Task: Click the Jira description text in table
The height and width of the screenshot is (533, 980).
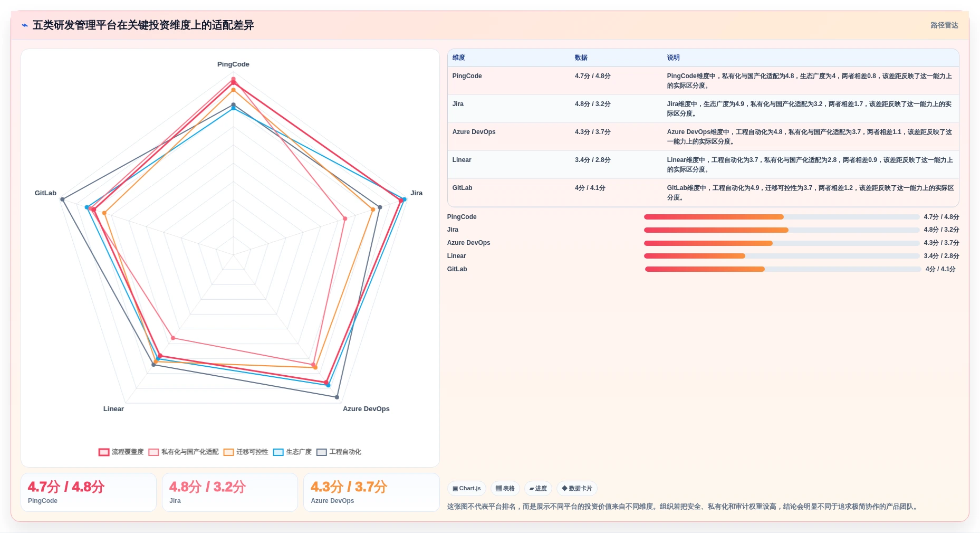Action: coord(810,109)
